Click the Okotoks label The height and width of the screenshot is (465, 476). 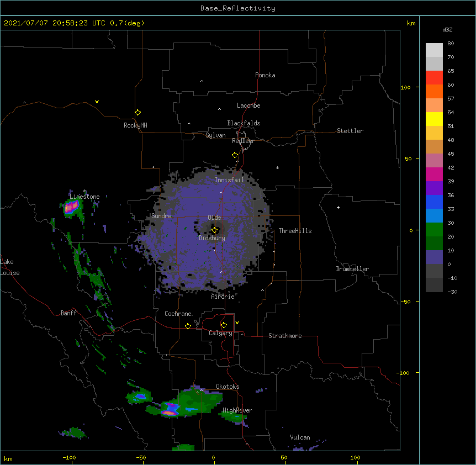pyautogui.click(x=228, y=387)
